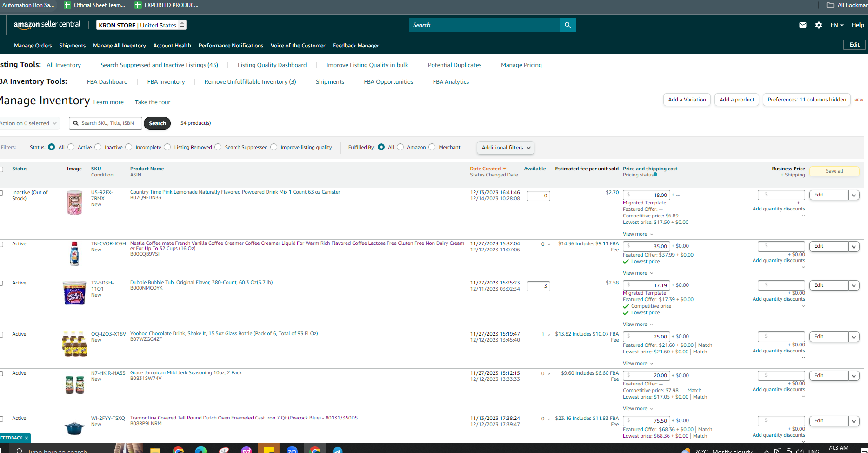Open the Listing Quality Dashboard link

pos(272,65)
